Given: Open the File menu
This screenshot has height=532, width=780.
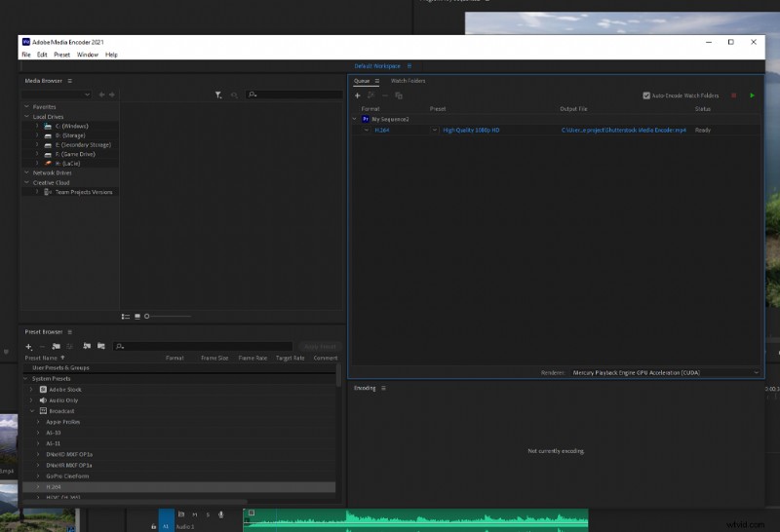Looking at the screenshot, I should point(26,55).
